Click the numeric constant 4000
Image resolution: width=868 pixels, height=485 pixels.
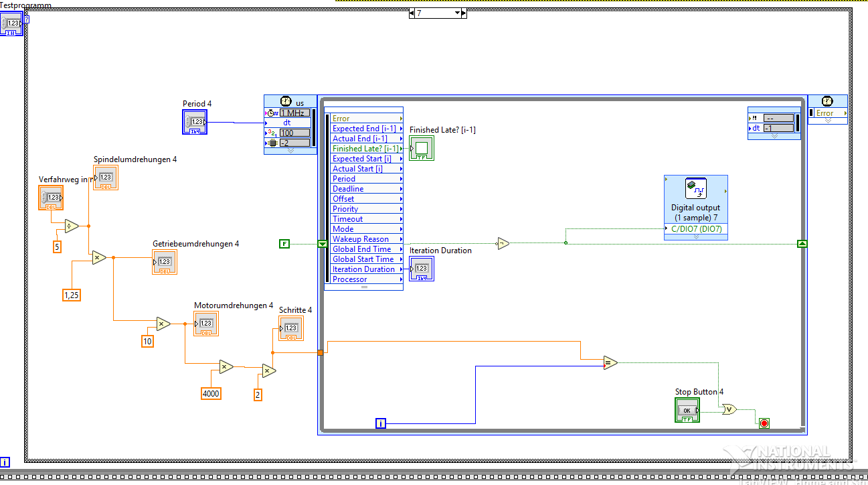click(x=211, y=393)
